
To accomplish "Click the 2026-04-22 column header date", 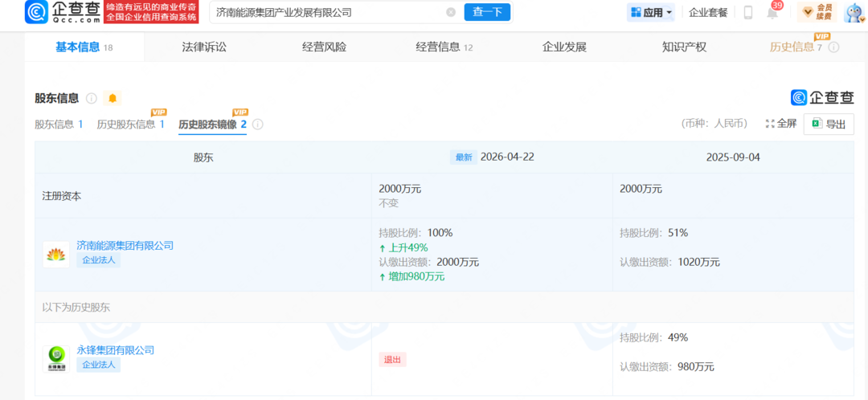I will (x=507, y=157).
